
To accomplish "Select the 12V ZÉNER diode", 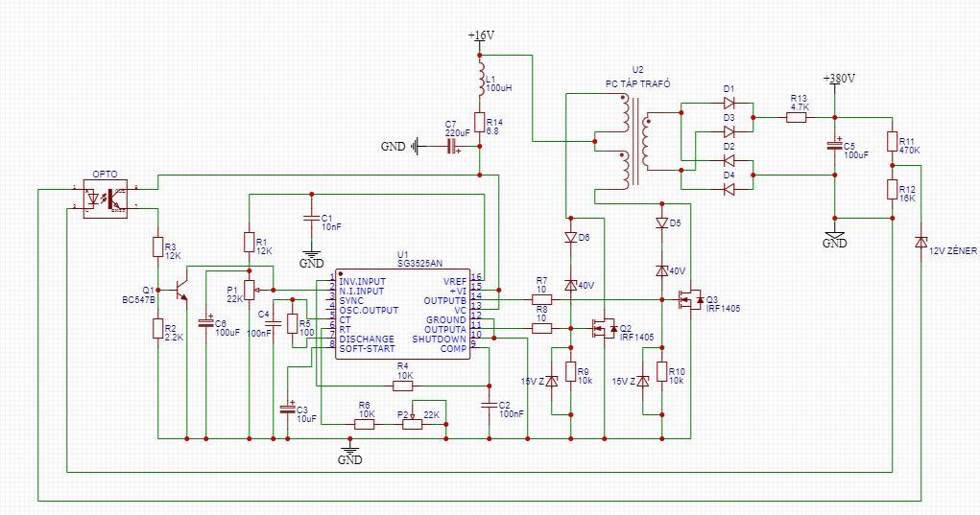I will 920,242.
